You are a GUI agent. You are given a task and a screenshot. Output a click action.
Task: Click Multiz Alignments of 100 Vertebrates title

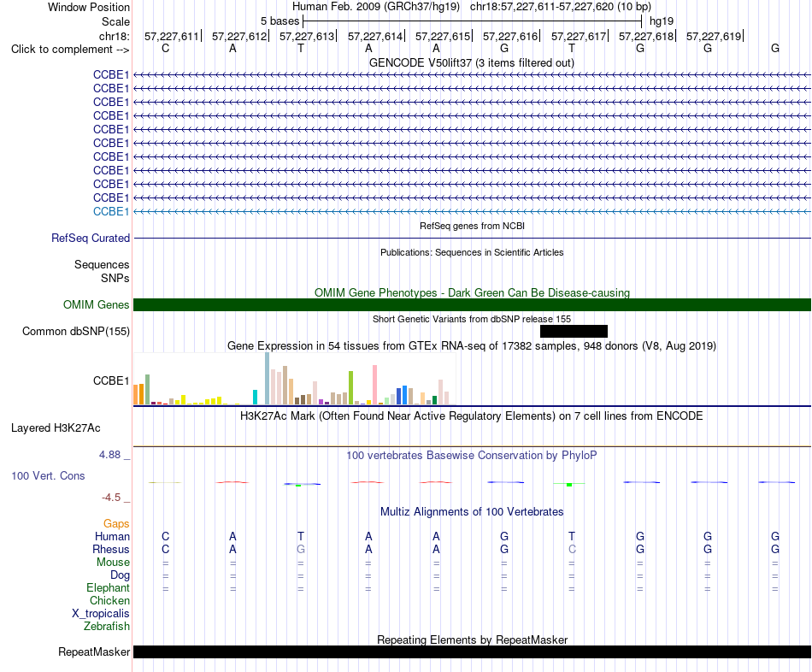pos(472,512)
